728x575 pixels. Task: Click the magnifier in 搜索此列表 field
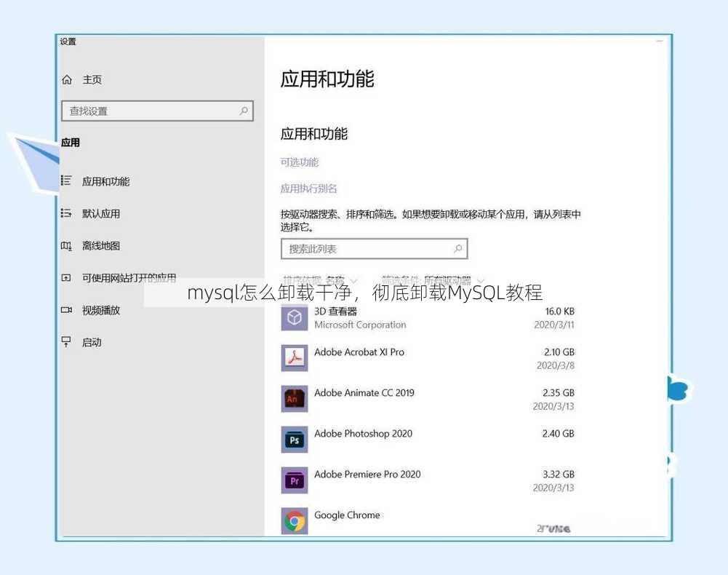click(457, 249)
